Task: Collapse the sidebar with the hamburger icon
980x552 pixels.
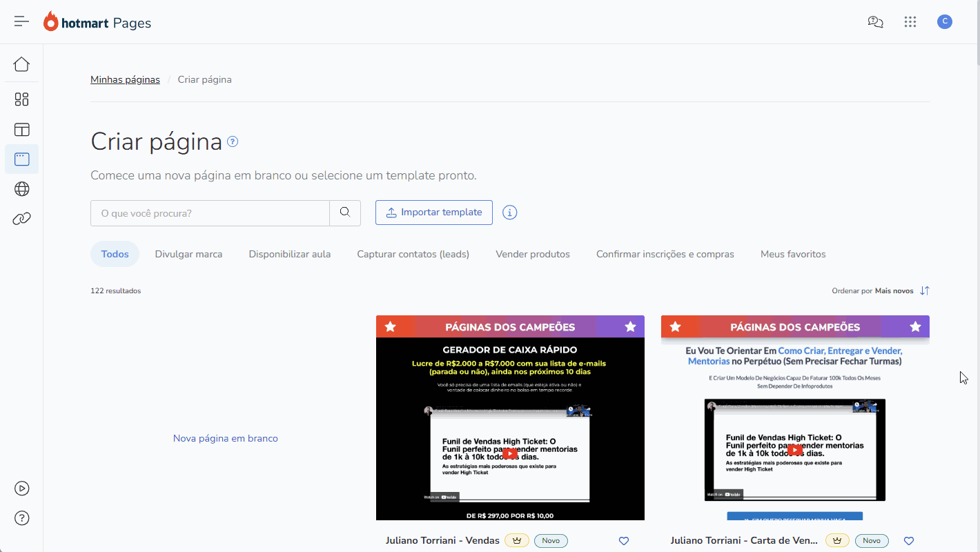Action: [x=21, y=21]
